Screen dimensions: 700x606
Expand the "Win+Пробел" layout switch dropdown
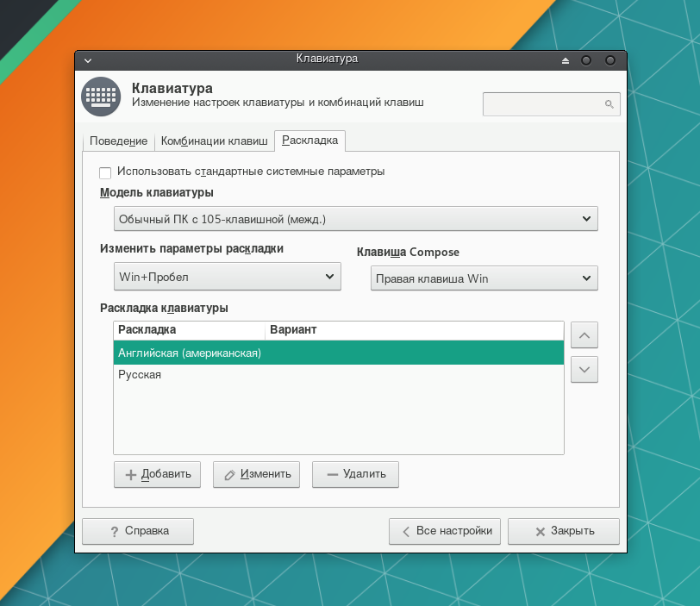pyautogui.click(x=228, y=277)
